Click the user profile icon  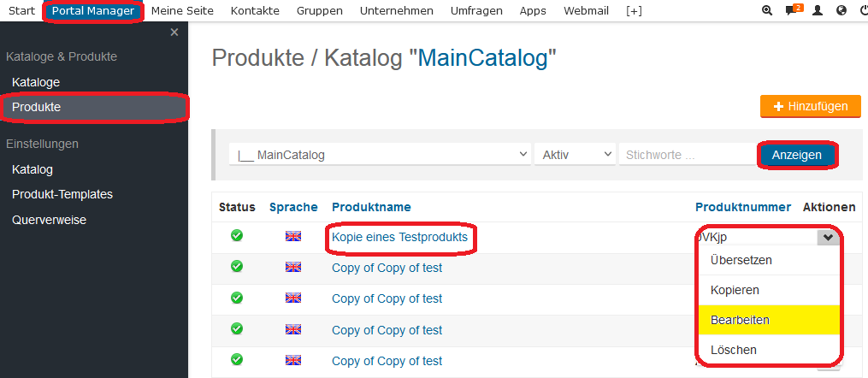[818, 11]
